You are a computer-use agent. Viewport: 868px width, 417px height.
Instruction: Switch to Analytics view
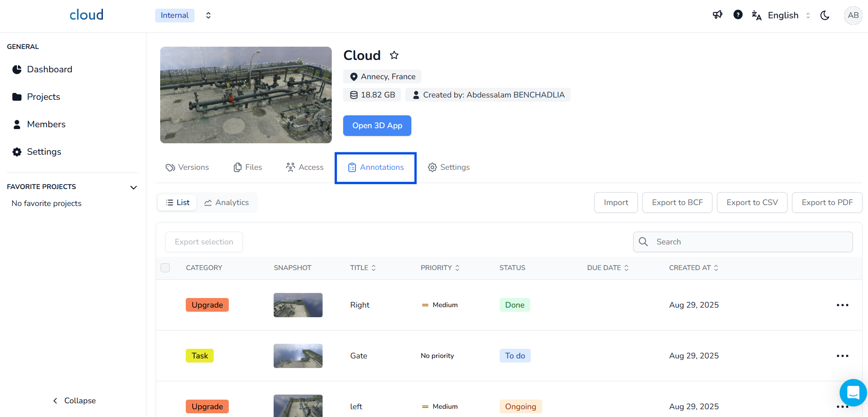pyautogui.click(x=227, y=203)
